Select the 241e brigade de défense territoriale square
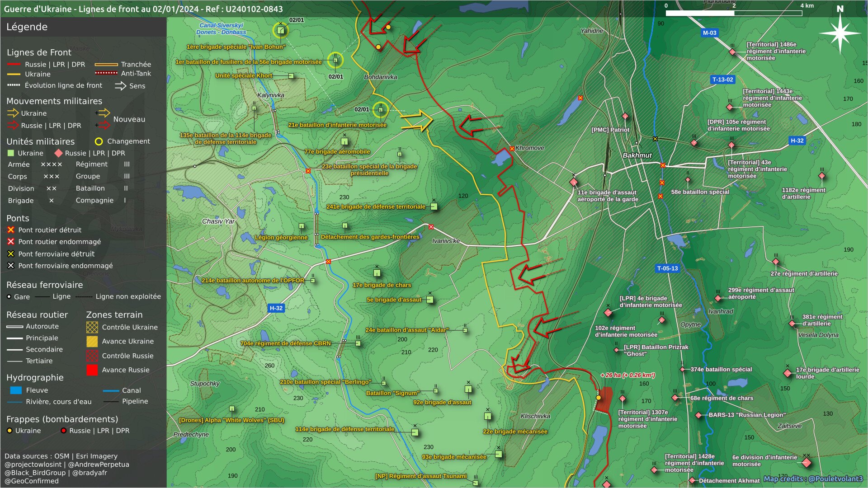 coord(434,206)
